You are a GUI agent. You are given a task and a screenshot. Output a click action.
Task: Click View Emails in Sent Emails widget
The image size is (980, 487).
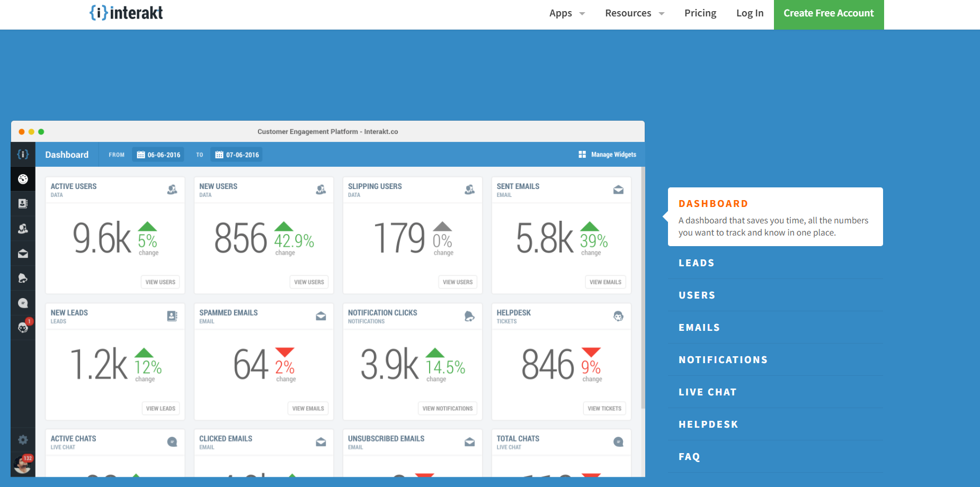(x=605, y=282)
